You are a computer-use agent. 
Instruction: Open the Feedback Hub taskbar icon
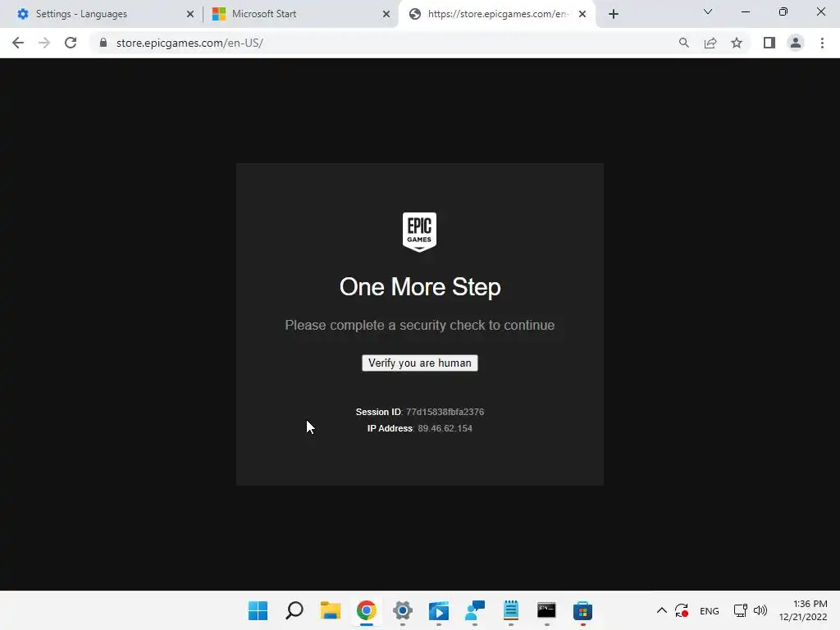pos(475,610)
